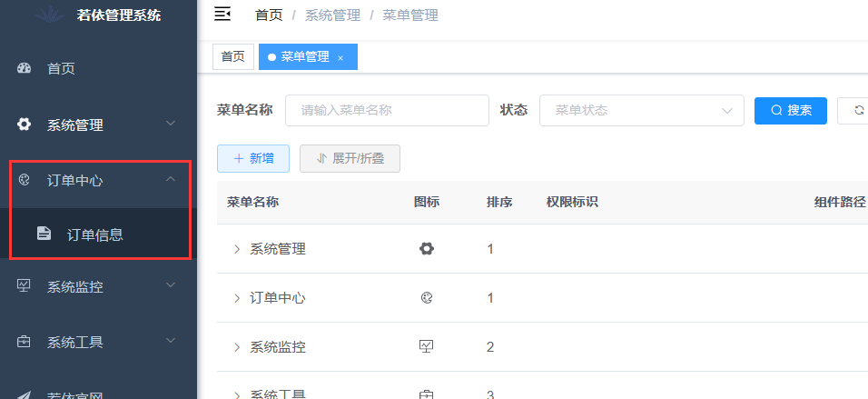
Task: Click the 新增 button
Action: click(253, 158)
